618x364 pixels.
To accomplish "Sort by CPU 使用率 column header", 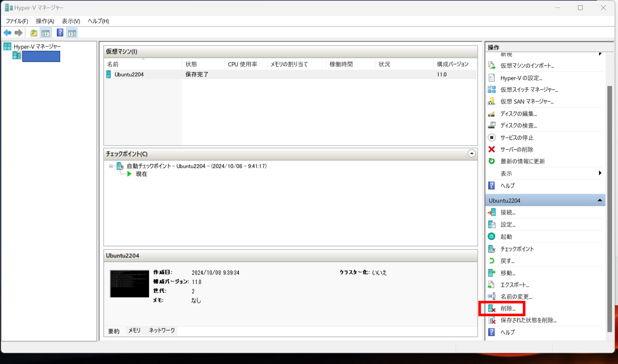I will tap(246, 64).
